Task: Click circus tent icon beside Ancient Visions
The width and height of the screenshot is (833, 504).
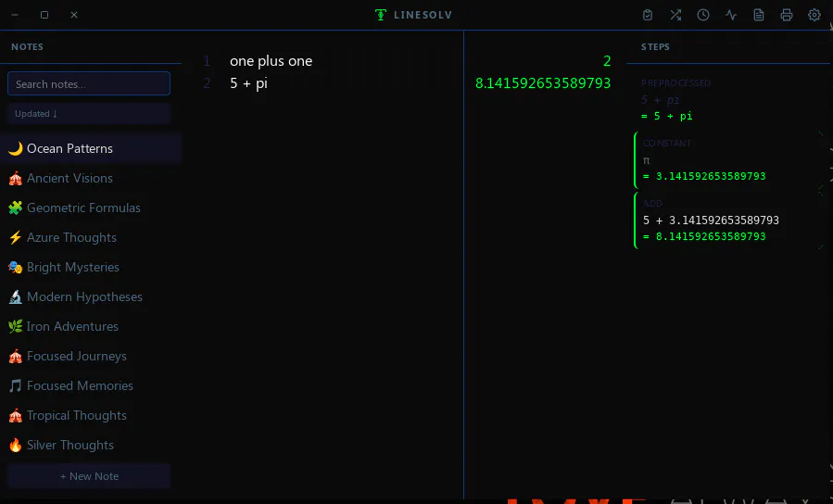Action: [16, 179]
